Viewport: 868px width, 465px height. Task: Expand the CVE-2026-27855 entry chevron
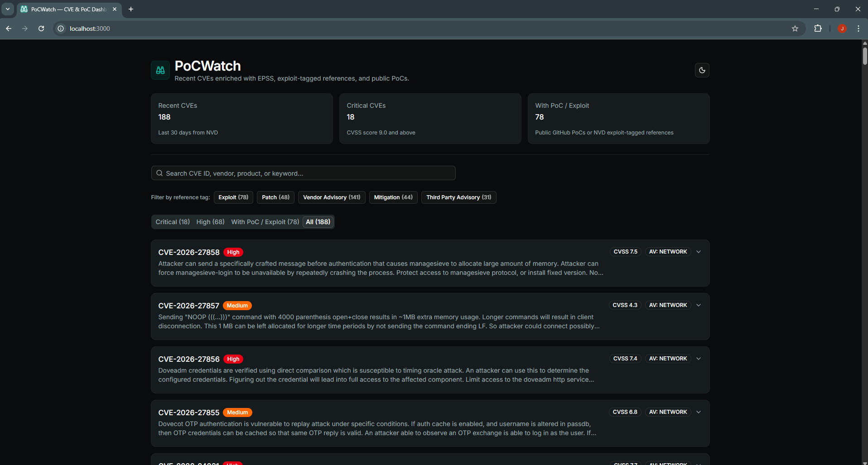[699, 412]
